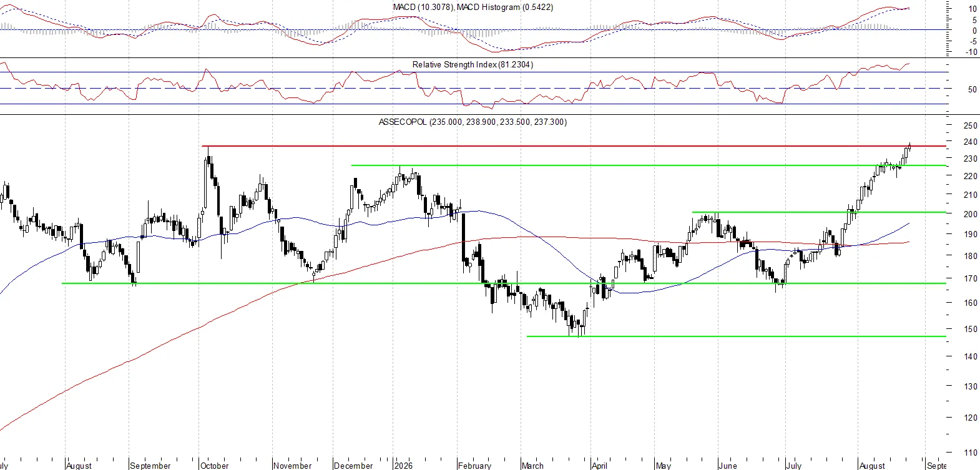Click the April month label
Image resolution: width=980 pixels, height=470 pixels.
[x=599, y=466]
